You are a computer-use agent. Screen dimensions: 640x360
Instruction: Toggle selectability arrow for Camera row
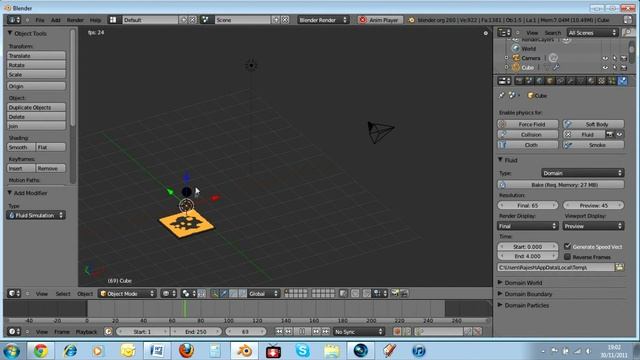(614, 58)
